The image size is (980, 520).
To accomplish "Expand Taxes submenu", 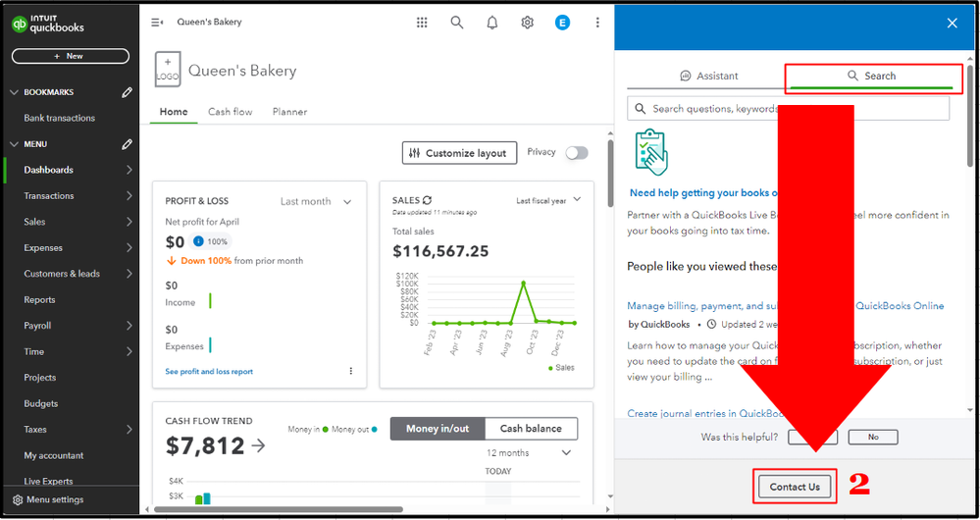I will [x=129, y=430].
